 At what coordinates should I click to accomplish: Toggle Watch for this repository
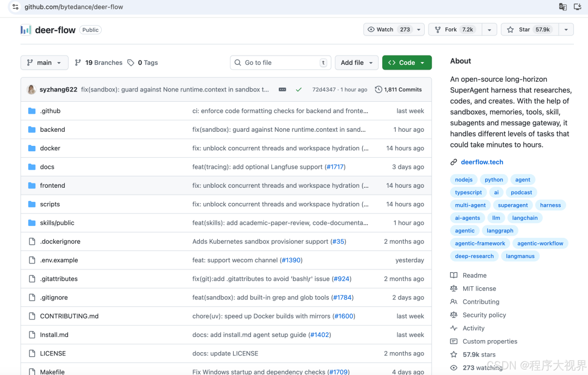pyautogui.click(x=389, y=30)
